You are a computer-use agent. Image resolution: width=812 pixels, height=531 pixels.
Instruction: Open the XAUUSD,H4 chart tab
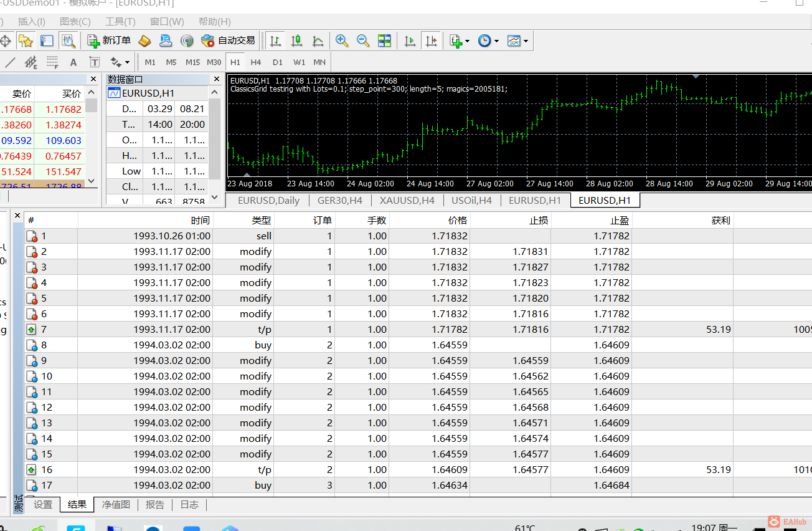pos(407,201)
